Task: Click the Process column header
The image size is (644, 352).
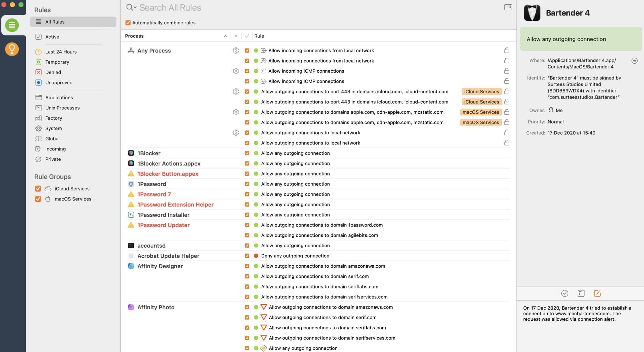Action: click(x=134, y=36)
